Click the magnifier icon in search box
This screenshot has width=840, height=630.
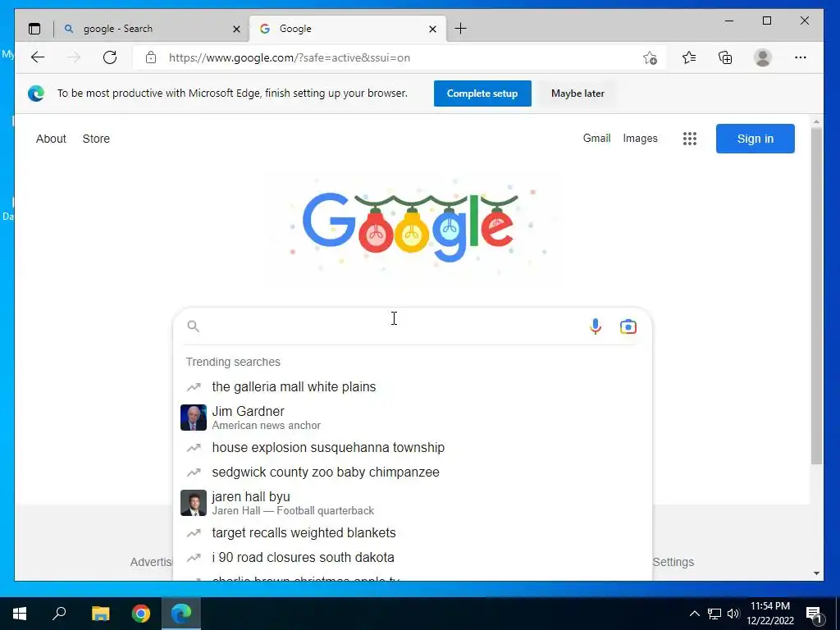click(x=194, y=326)
